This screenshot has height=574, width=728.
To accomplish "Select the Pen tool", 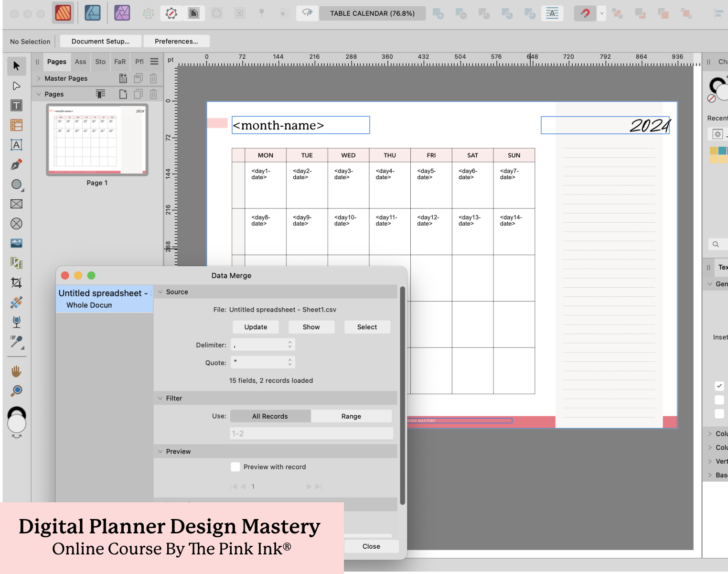I will [17, 165].
